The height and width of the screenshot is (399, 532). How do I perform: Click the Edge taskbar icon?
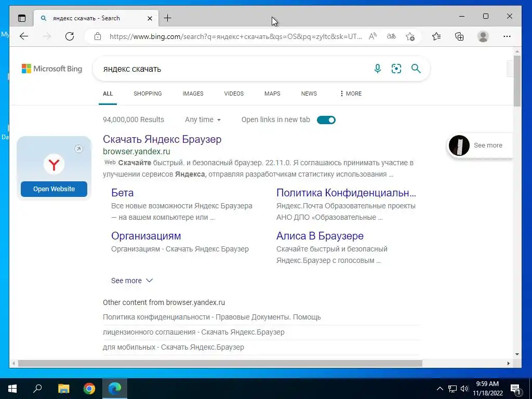(x=115, y=389)
